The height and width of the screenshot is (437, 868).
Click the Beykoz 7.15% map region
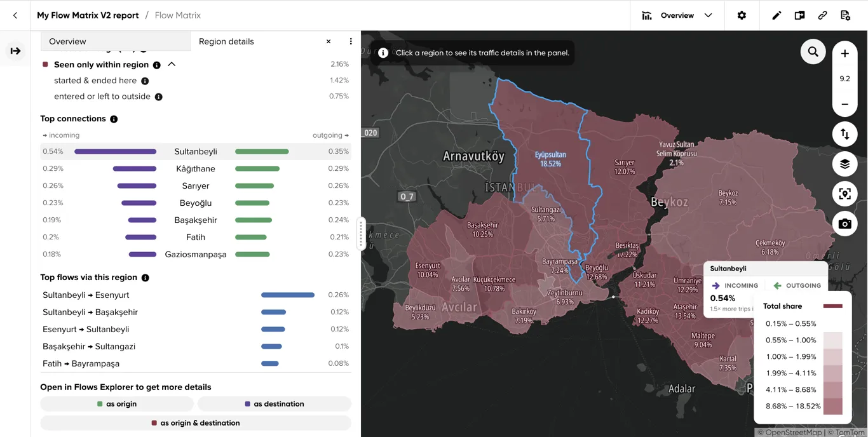click(728, 198)
